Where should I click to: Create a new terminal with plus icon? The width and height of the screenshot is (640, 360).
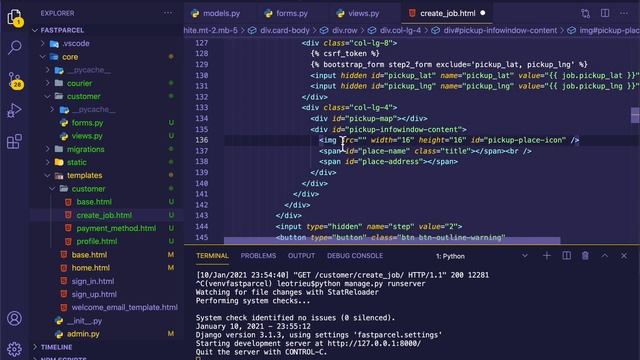[547, 256]
